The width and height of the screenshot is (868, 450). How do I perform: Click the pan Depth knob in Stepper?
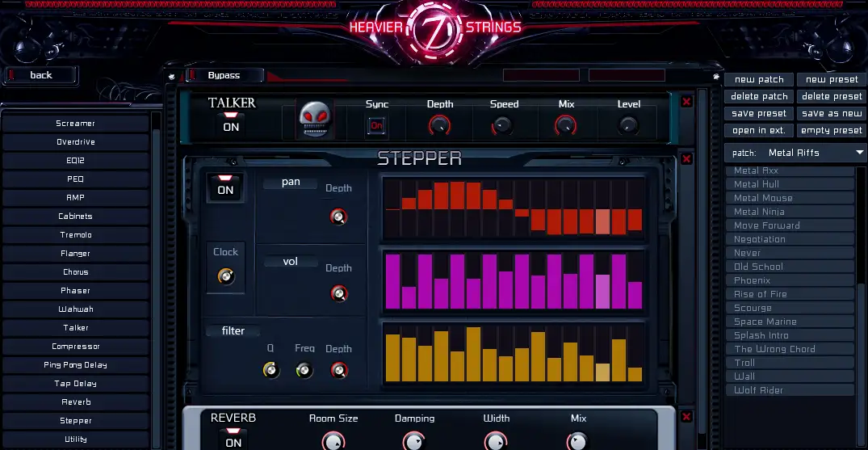coord(339,217)
